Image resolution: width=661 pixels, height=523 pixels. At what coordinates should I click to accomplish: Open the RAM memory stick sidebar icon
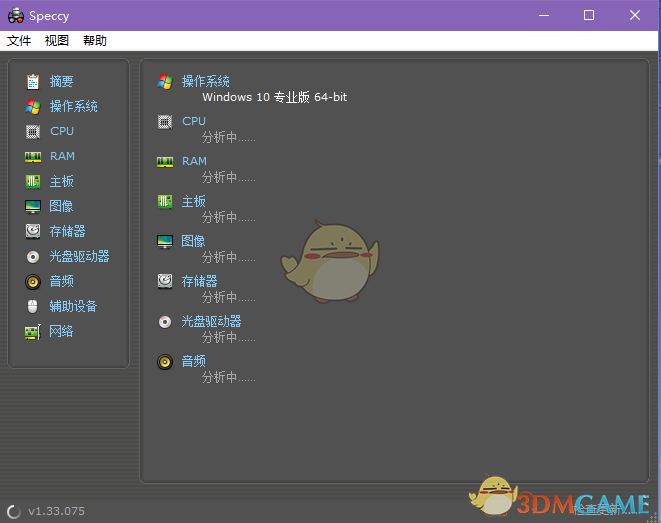(33, 157)
